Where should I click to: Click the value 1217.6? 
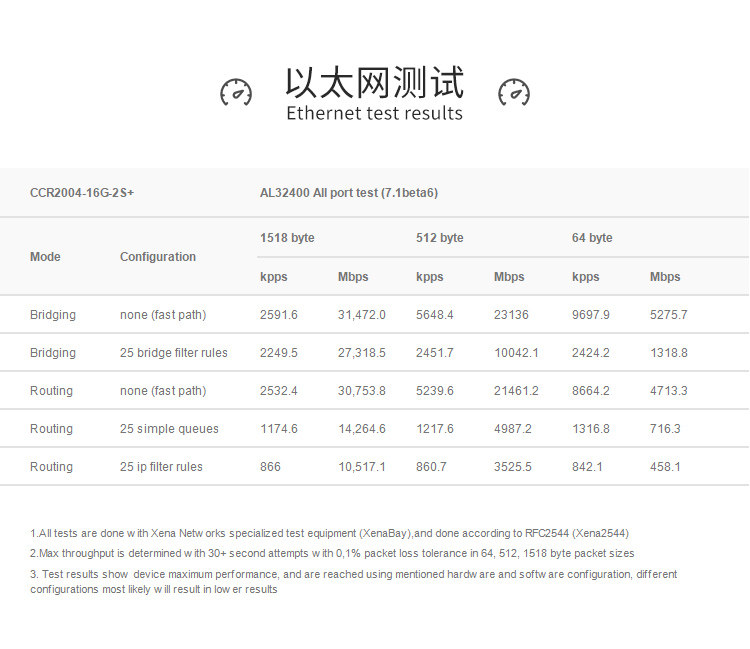(x=435, y=429)
